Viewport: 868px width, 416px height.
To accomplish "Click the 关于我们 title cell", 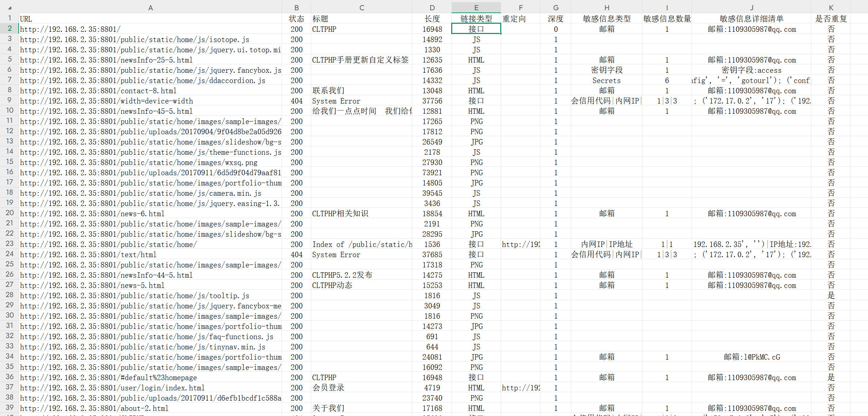I will point(361,408).
